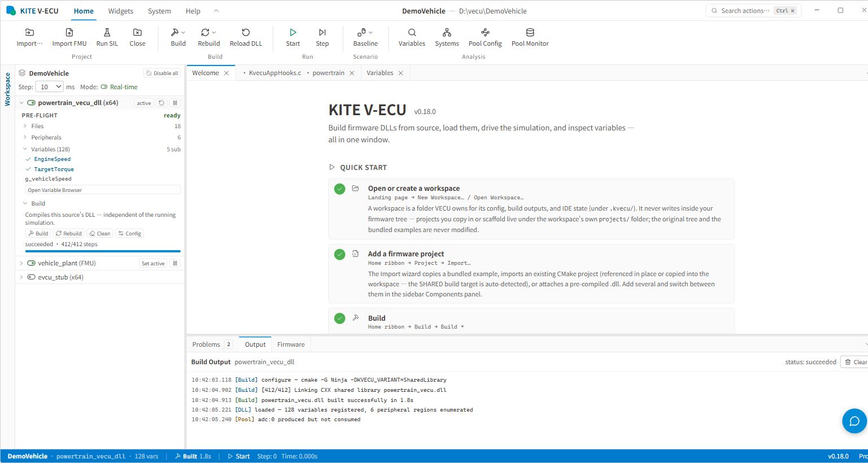Close the Variables tab

click(x=401, y=73)
